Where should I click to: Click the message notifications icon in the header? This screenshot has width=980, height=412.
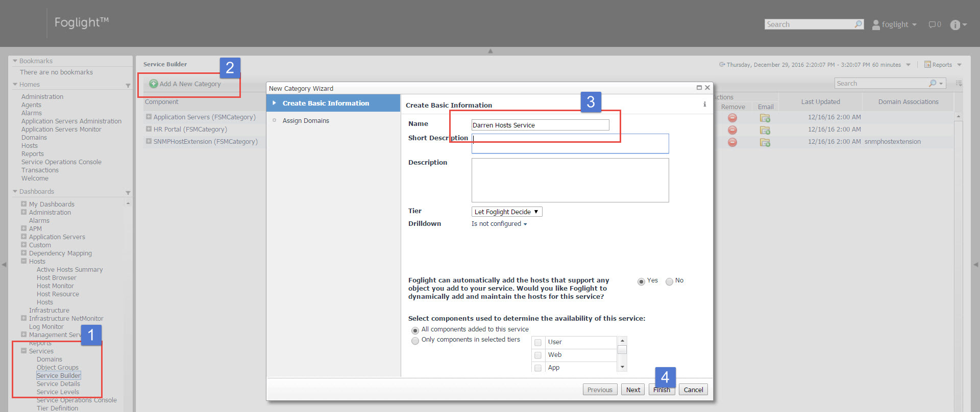coord(932,24)
